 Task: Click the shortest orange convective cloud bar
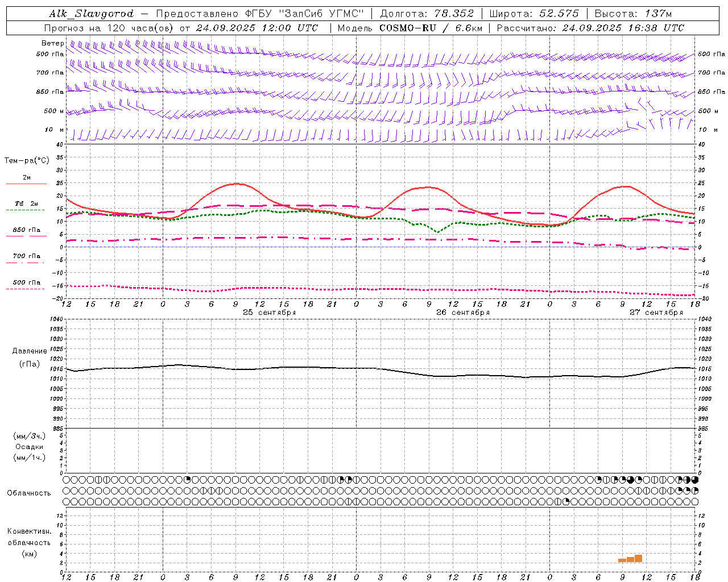622,560
